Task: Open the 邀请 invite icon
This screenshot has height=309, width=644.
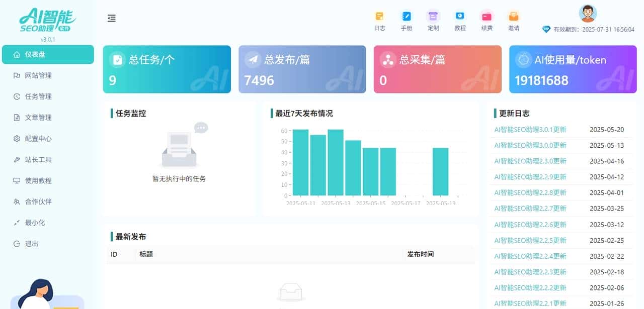Action: pyautogui.click(x=514, y=19)
